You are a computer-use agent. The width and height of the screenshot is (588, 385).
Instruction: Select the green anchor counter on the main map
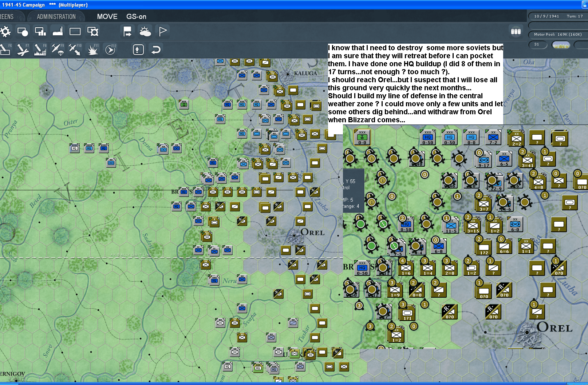(184, 105)
